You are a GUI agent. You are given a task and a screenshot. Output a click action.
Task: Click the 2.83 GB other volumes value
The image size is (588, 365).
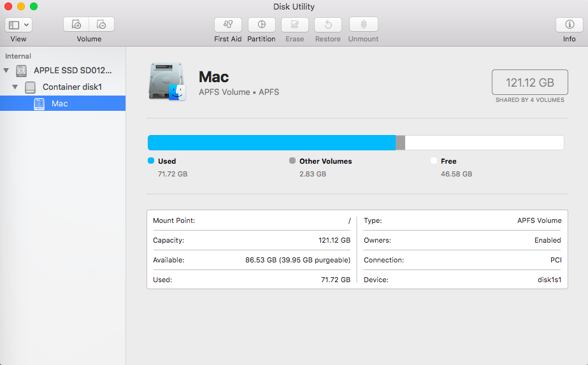[x=313, y=174]
